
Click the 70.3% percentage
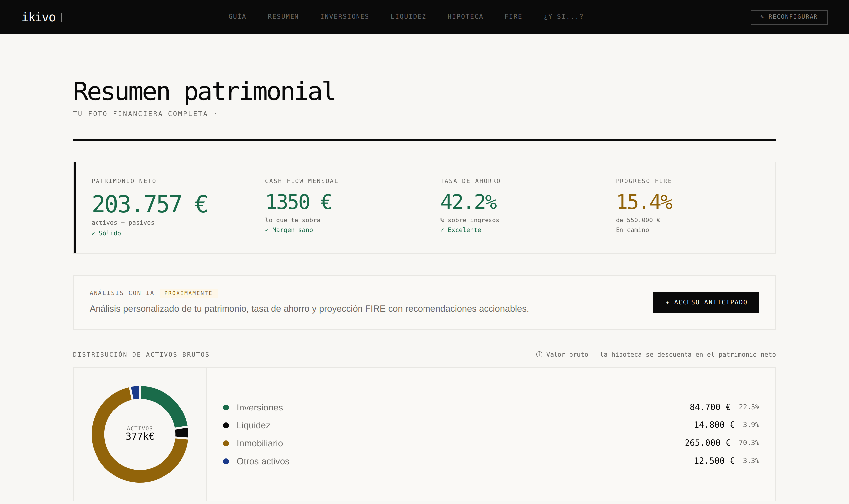[x=749, y=443]
